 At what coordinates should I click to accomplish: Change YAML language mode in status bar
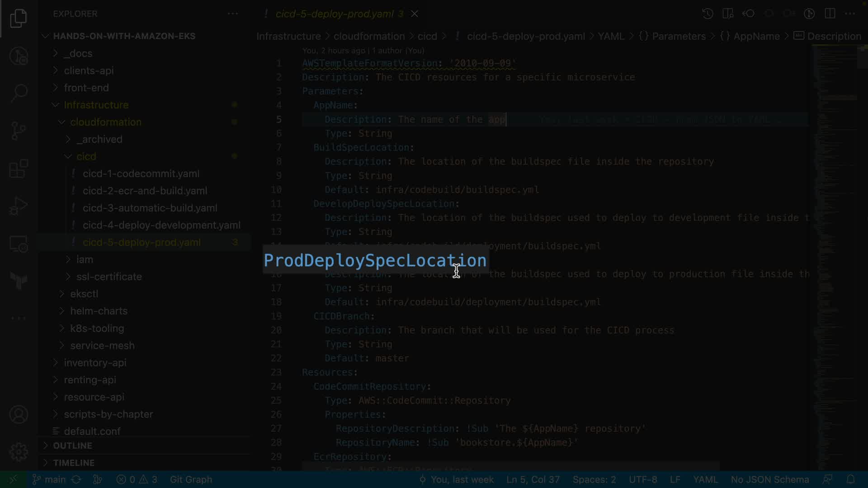pos(705,479)
